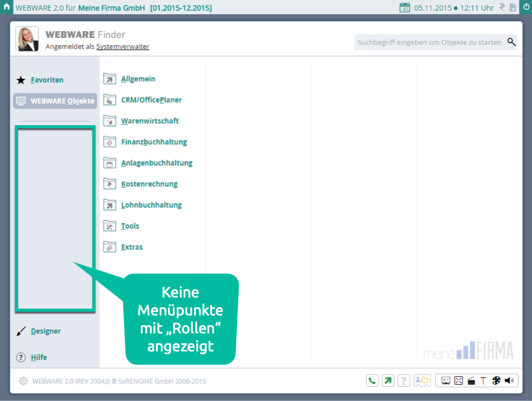Click the green arrow icon in footer
The height and width of the screenshot is (401, 532).
pos(388,381)
